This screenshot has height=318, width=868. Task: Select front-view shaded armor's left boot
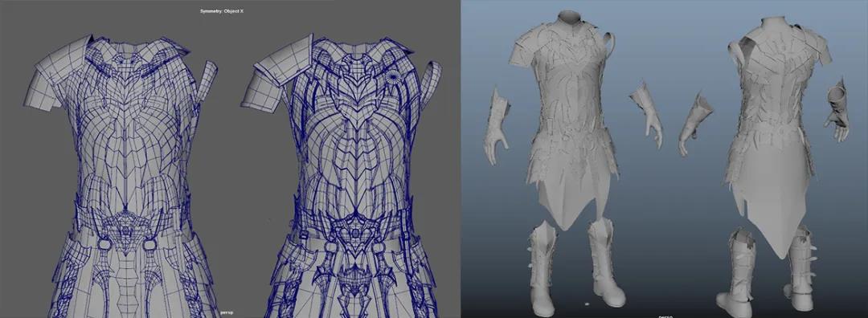tap(542, 267)
